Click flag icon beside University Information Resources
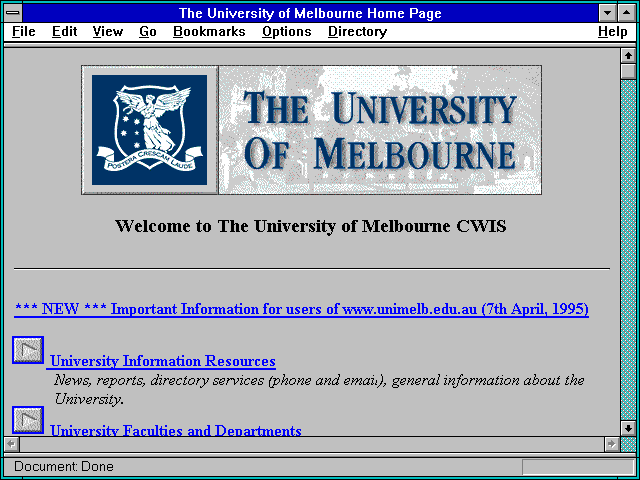 (x=28, y=350)
